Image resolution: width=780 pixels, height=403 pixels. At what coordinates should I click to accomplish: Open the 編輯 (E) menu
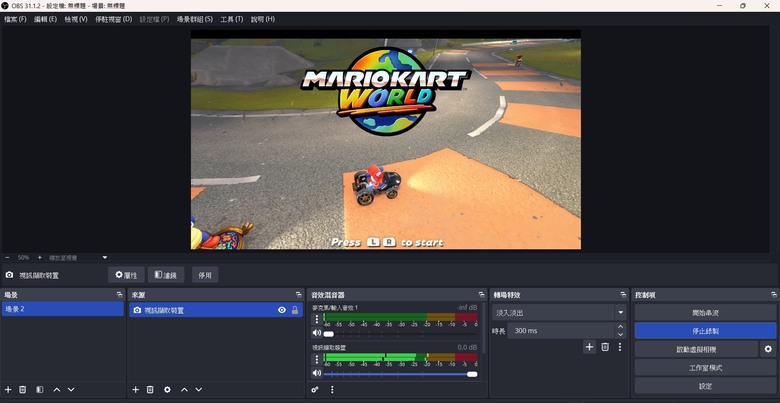tap(45, 19)
